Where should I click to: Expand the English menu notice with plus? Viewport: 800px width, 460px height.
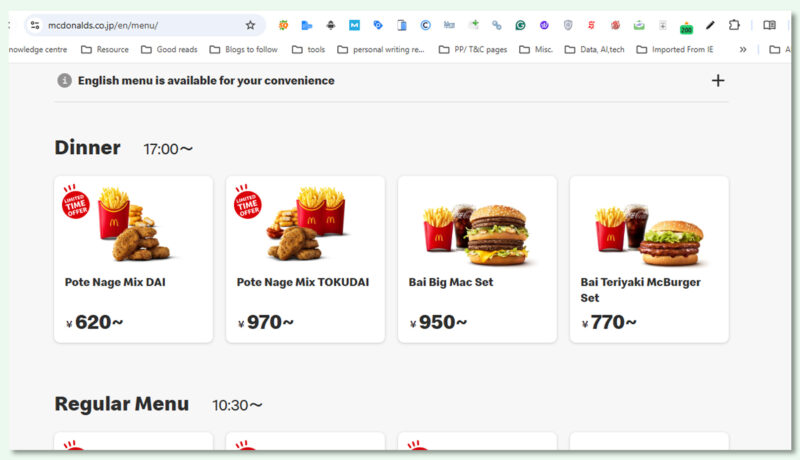pos(718,81)
